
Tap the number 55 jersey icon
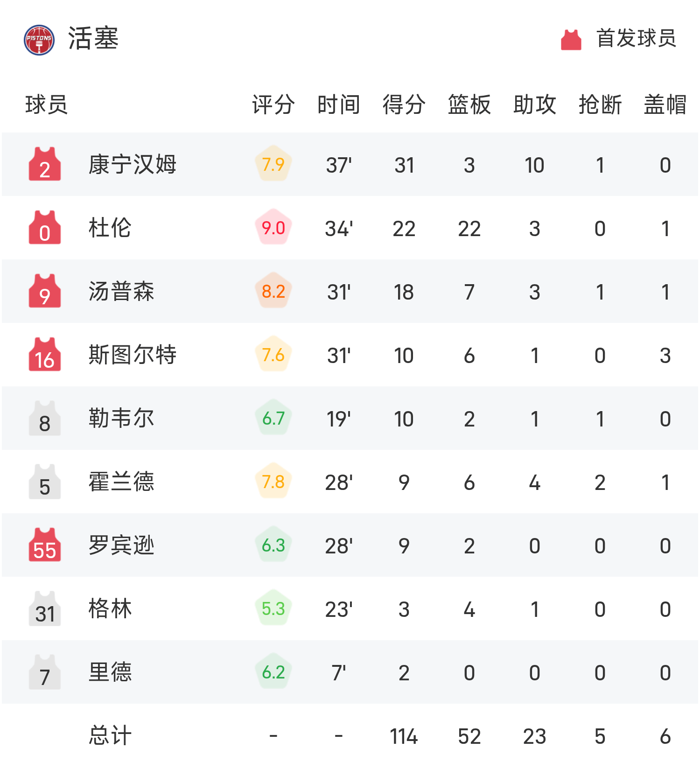45,545
